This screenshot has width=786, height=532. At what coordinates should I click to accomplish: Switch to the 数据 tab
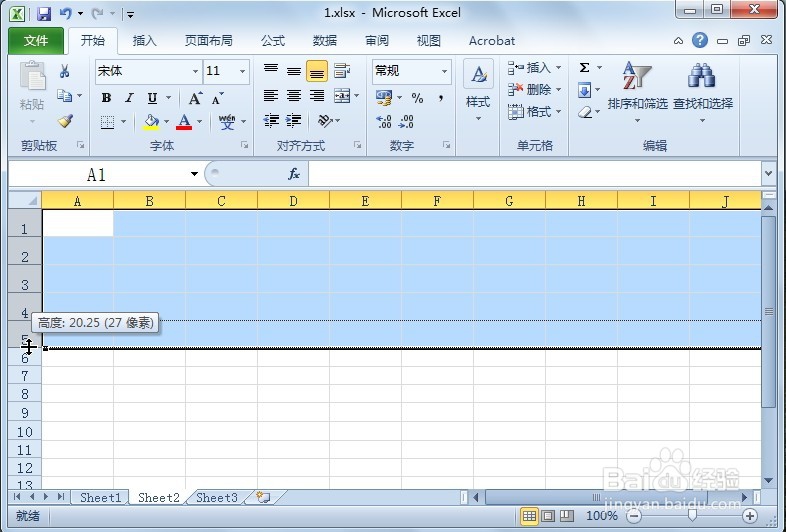325,41
